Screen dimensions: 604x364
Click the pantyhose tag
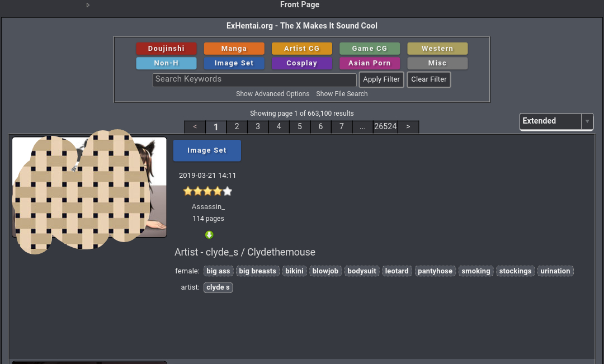tap(435, 271)
